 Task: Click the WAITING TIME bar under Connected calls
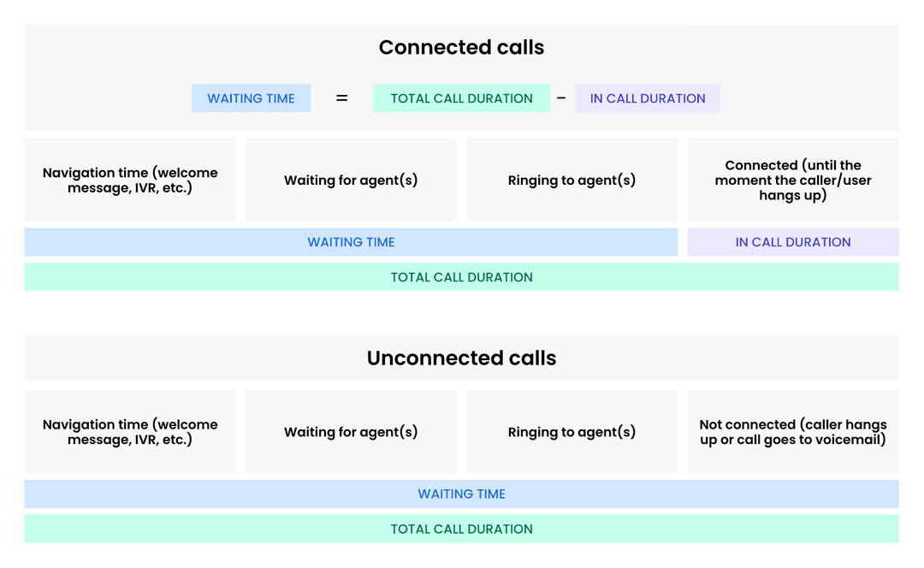point(351,242)
